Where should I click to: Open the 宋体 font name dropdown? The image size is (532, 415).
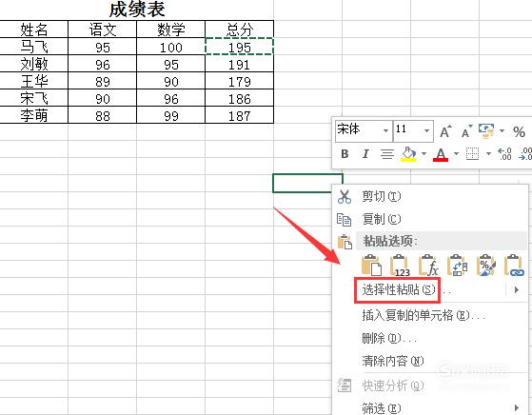(x=385, y=130)
